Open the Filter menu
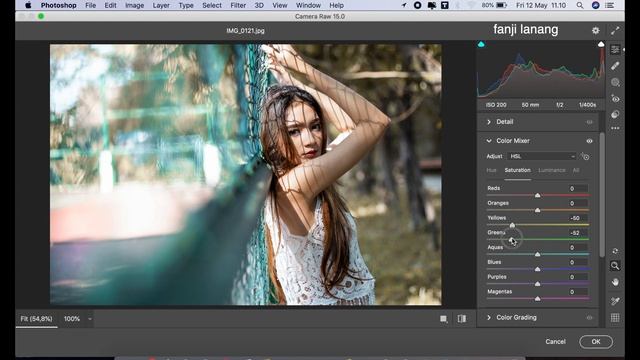Screen dimensions: 640x360 tap(238, 5)
